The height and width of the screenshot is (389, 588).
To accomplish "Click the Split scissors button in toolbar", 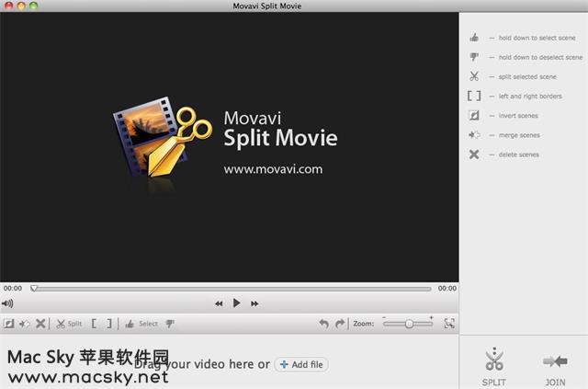I will (x=69, y=324).
